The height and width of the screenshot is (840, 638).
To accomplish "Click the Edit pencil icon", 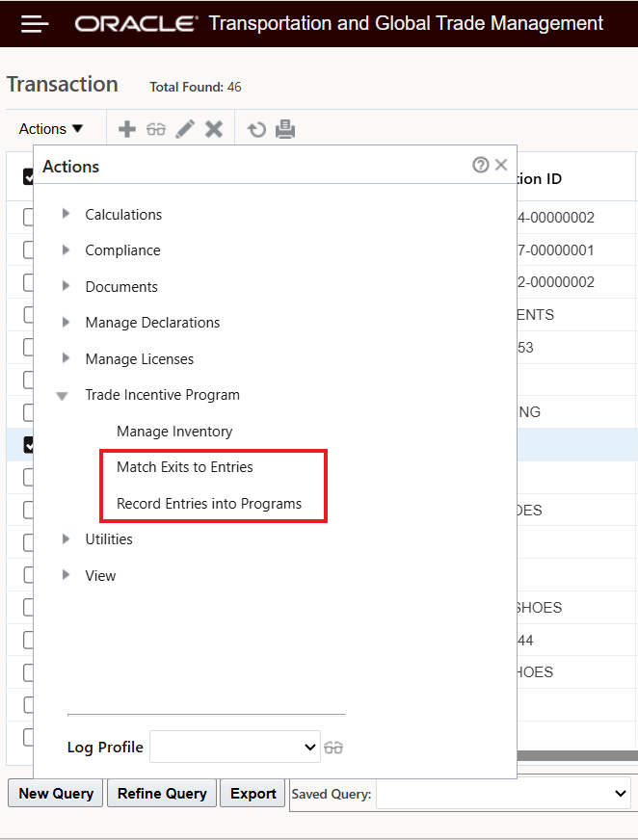I will [x=185, y=129].
